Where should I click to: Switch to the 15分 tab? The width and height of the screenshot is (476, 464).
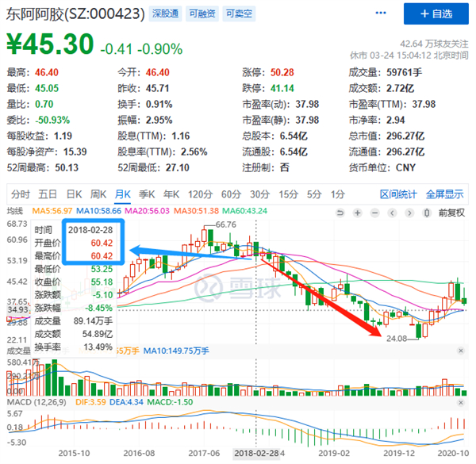click(x=289, y=194)
